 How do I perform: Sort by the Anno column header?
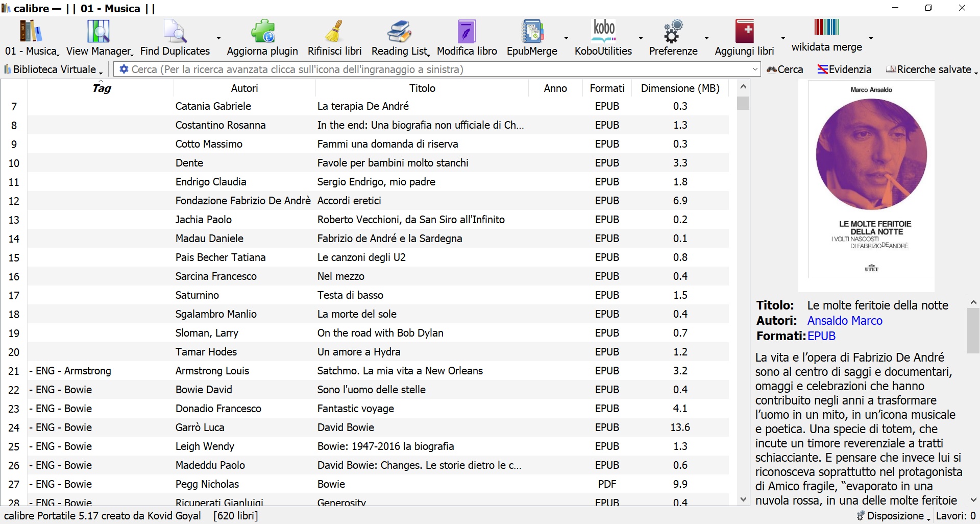(555, 88)
